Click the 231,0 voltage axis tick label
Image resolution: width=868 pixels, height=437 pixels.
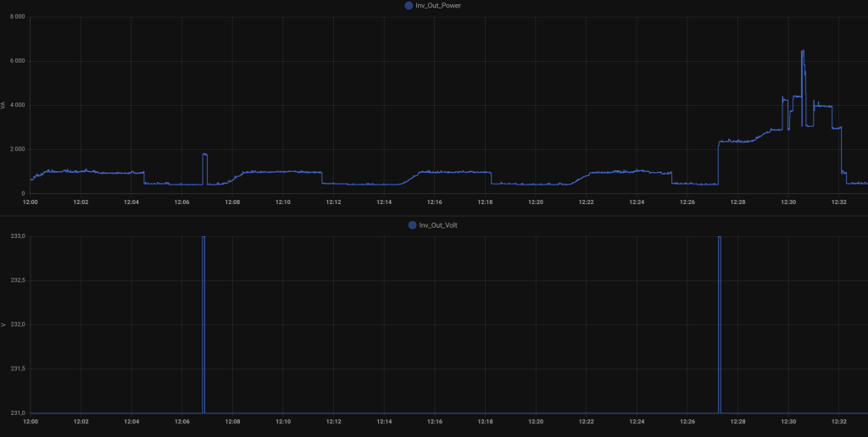(17, 412)
